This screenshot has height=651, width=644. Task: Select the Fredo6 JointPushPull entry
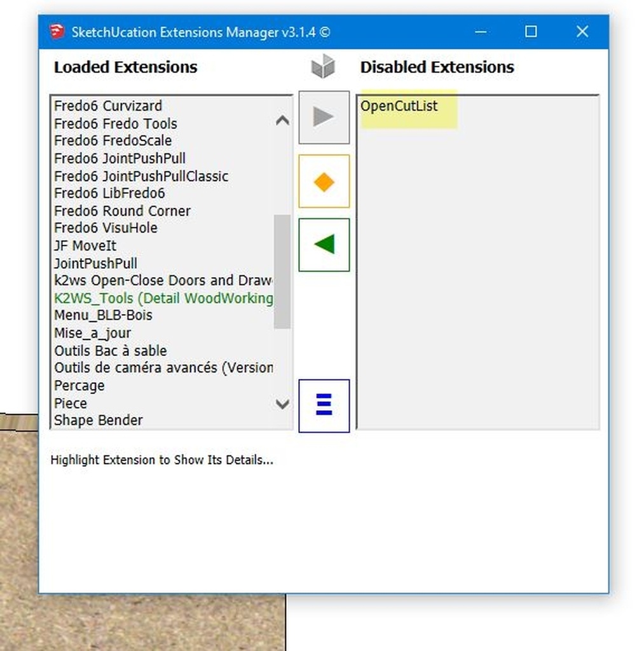[120, 158]
